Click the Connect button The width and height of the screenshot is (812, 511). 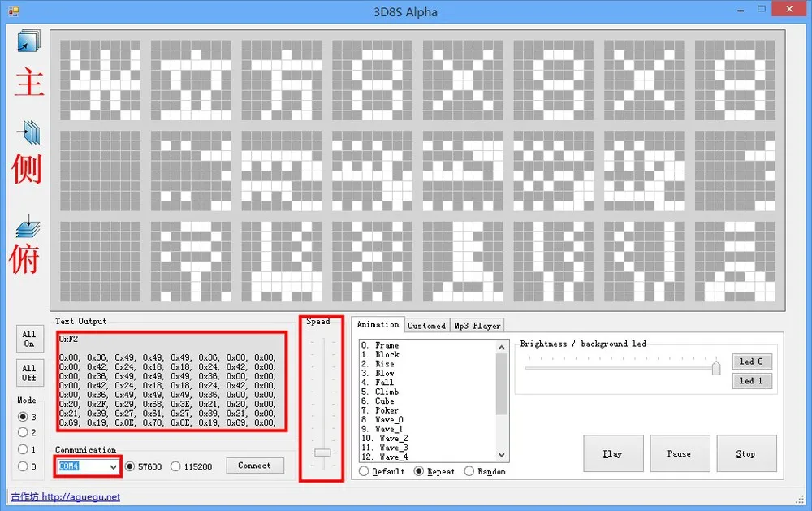(254, 466)
